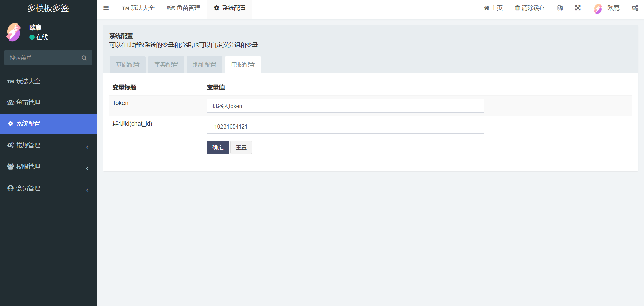Expand the 会员管理 sidebar menu
This screenshot has height=306, width=644.
[48, 188]
